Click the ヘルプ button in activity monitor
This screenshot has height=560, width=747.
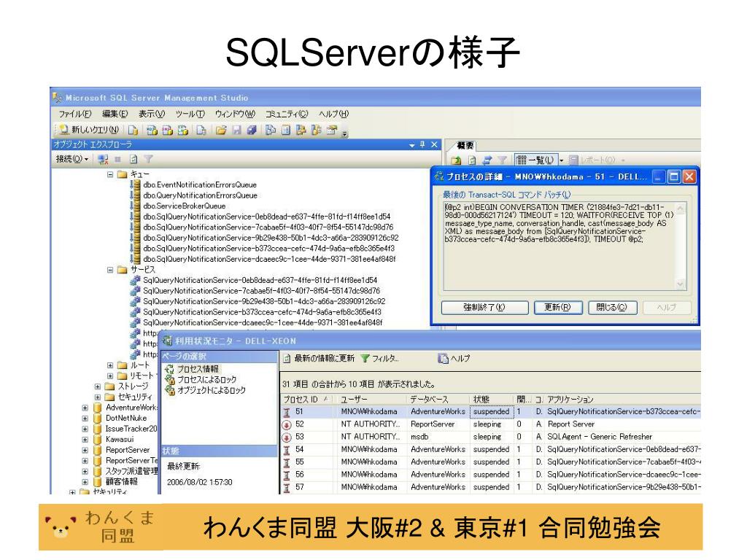click(454, 358)
